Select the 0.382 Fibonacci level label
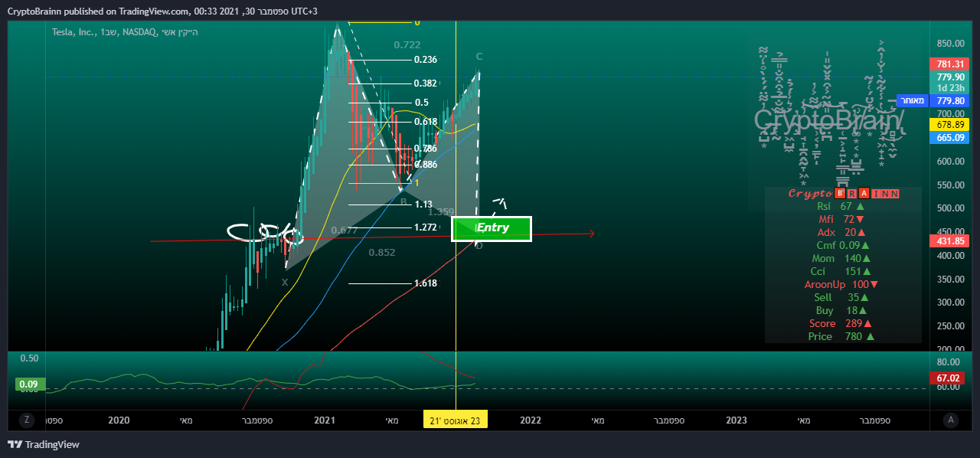 [x=425, y=83]
